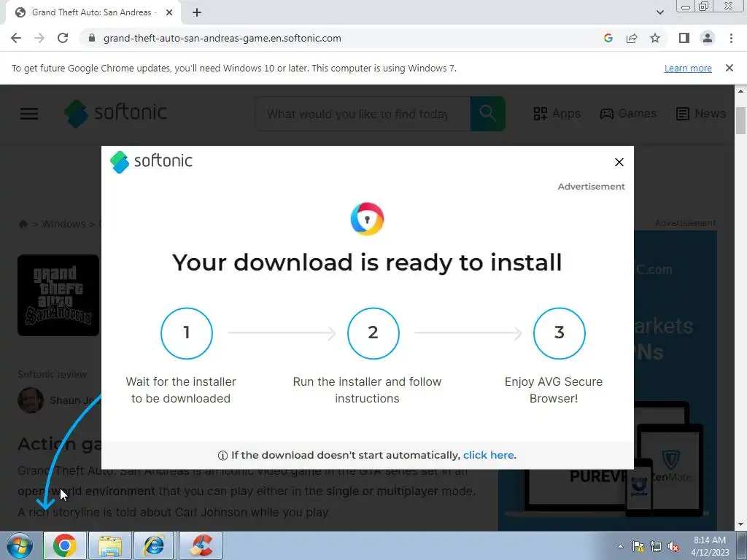Image resolution: width=747 pixels, height=560 pixels.
Task: Open CCleaner from the taskbar
Action: coord(201,545)
